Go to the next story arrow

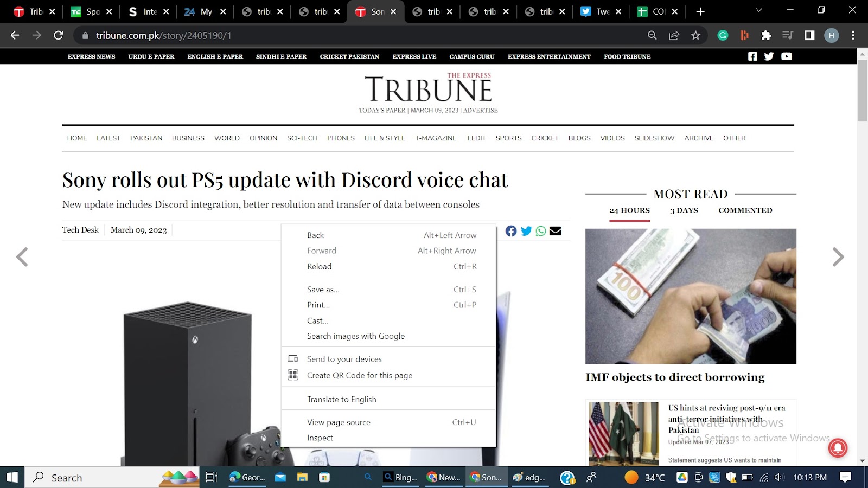(x=838, y=257)
